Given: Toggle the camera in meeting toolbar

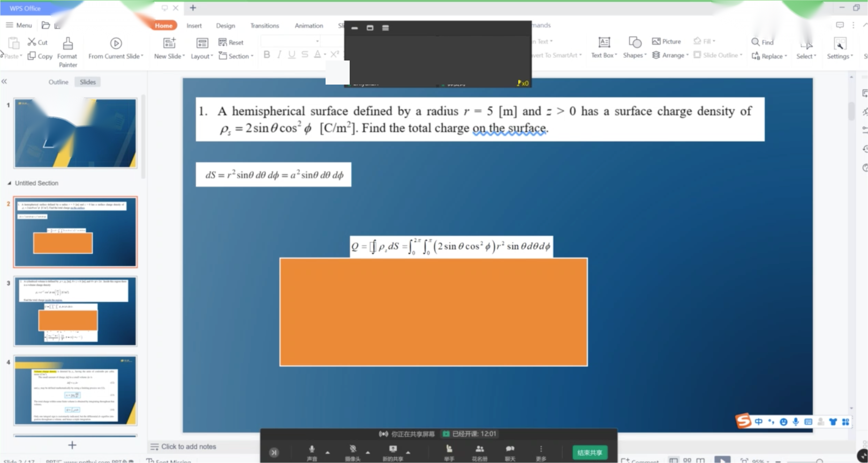Looking at the screenshot, I should (x=352, y=449).
